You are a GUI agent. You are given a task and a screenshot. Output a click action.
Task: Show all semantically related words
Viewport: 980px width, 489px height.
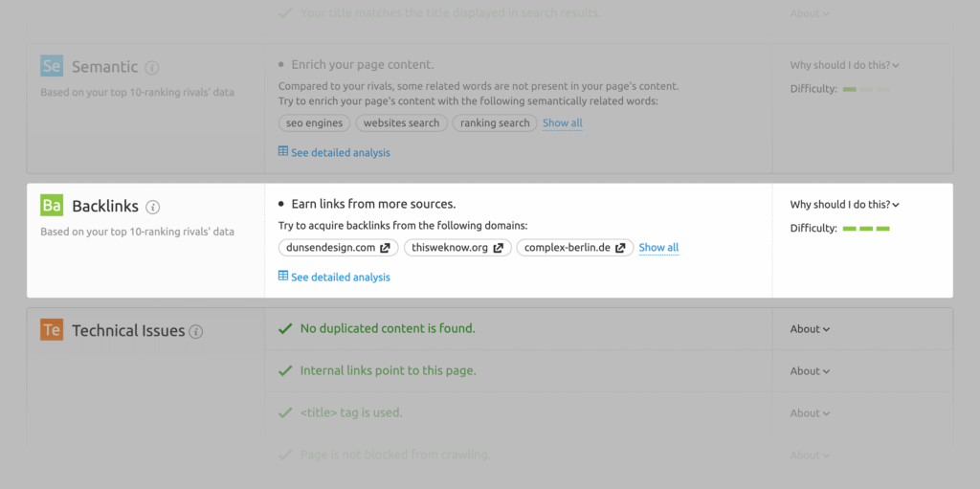pos(562,123)
